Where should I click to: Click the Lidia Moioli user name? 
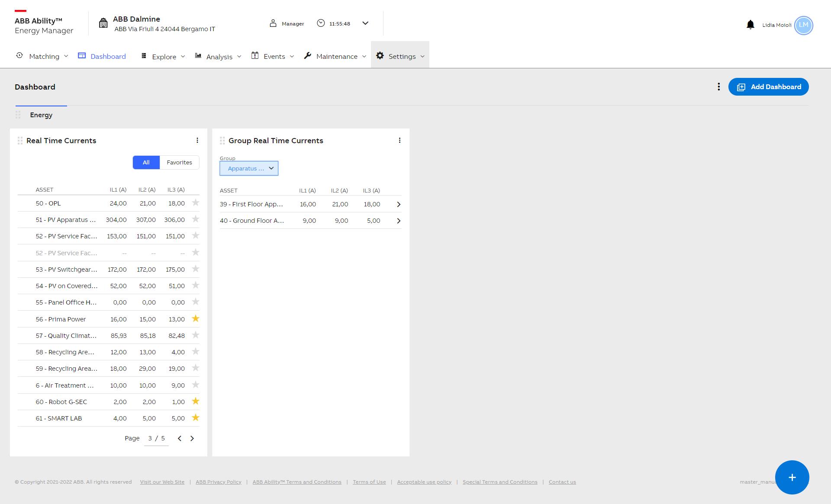(x=776, y=25)
